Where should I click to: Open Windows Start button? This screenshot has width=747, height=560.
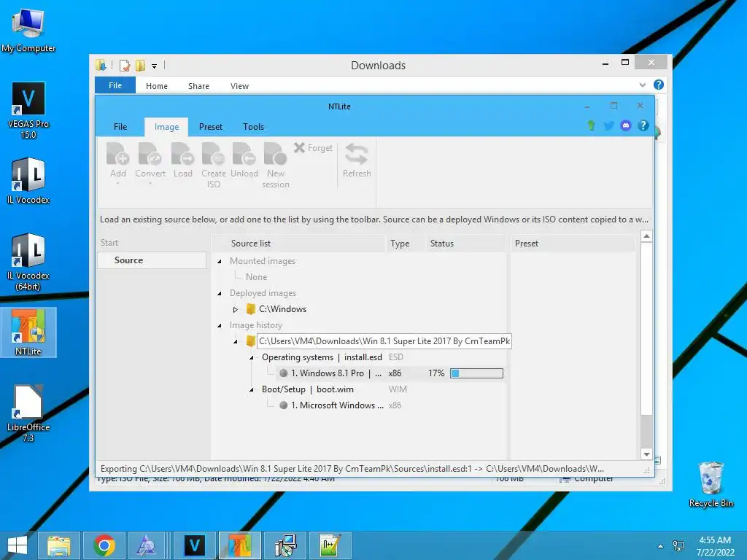pyautogui.click(x=18, y=545)
